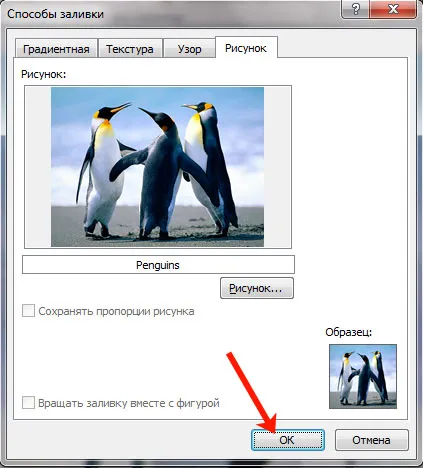Screen dimensions: 423x468
Task: Click the Penguins file name field
Action: pyautogui.click(x=158, y=265)
